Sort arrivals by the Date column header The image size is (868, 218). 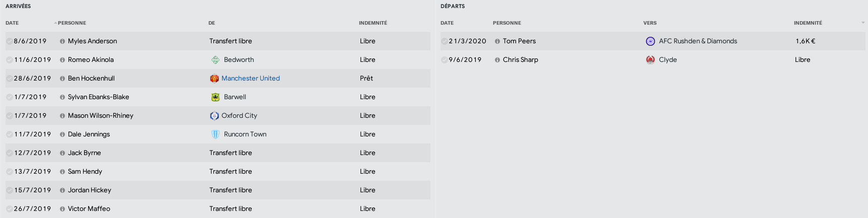pyautogui.click(x=12, y=23)
